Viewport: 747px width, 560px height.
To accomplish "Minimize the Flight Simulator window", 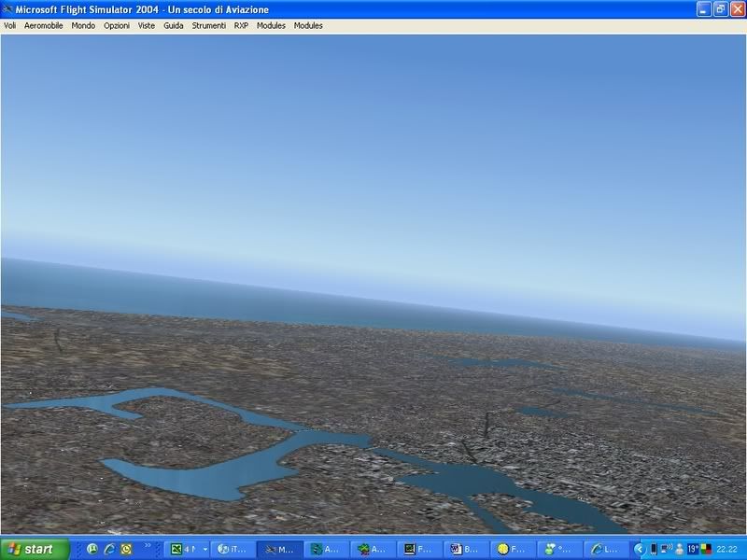I will 704,9.
